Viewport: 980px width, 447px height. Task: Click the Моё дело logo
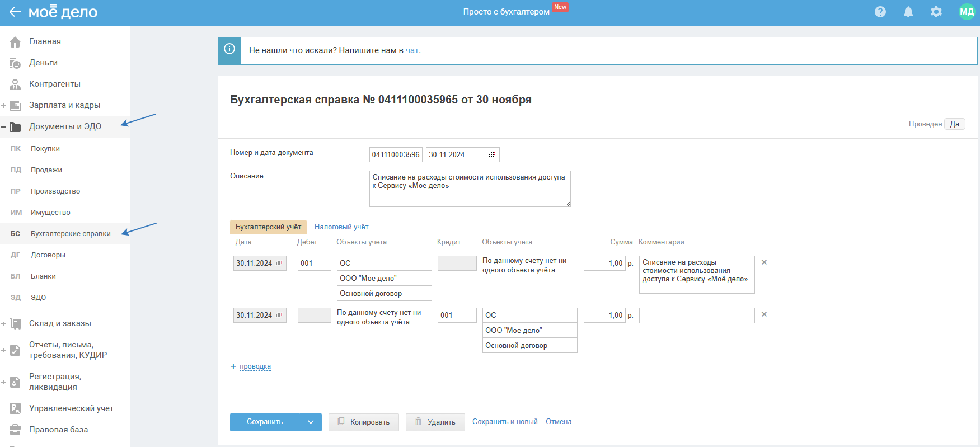63,12
